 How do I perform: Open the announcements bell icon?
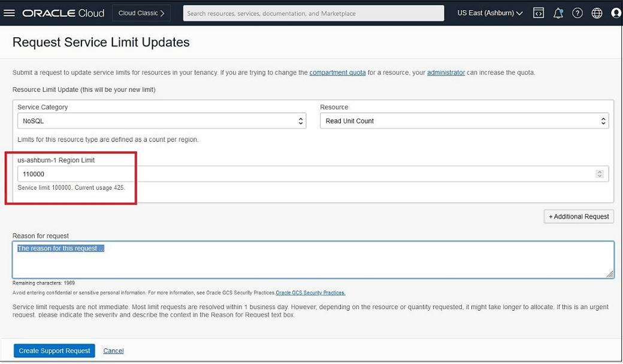[558, 13]
